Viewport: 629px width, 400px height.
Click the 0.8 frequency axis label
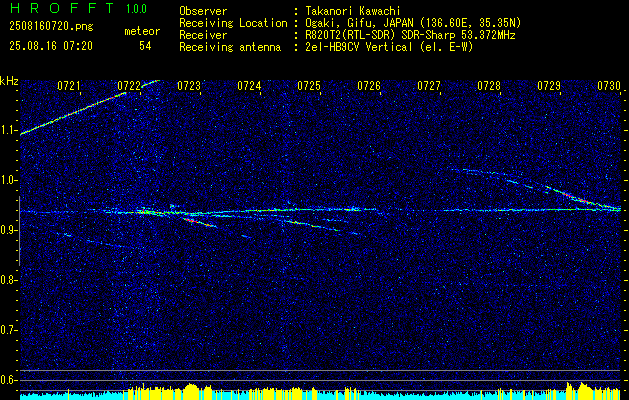(x=7, y=280)
